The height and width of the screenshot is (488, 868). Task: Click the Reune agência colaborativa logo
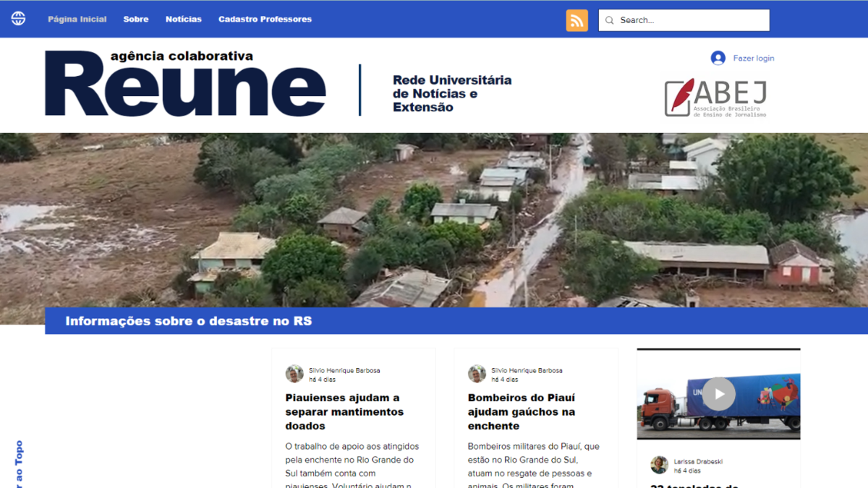pos(185,83)
